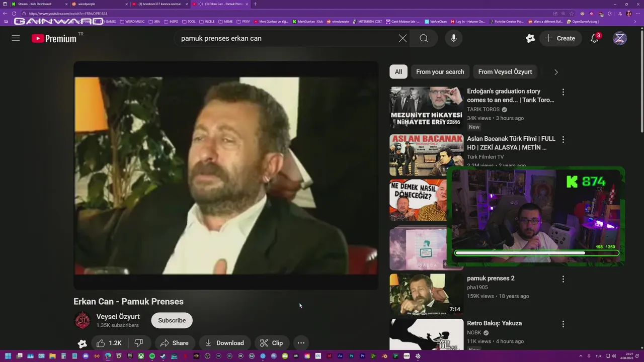Click the browser back arrow

pyautogui.click(x=6, y=14)
